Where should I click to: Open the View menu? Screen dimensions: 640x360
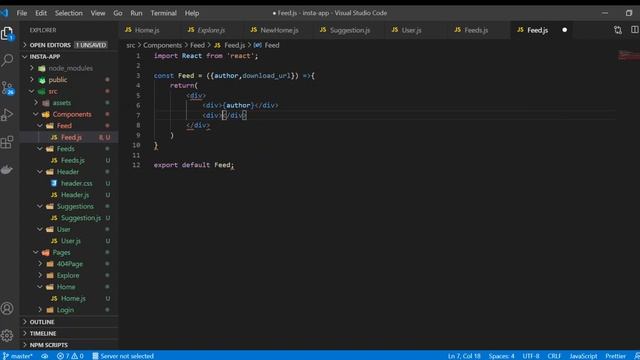tap(98, 13)
